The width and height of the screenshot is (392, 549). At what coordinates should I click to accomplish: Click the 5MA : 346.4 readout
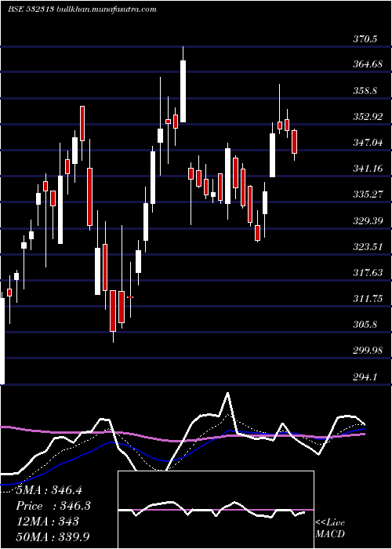[49, 490]
